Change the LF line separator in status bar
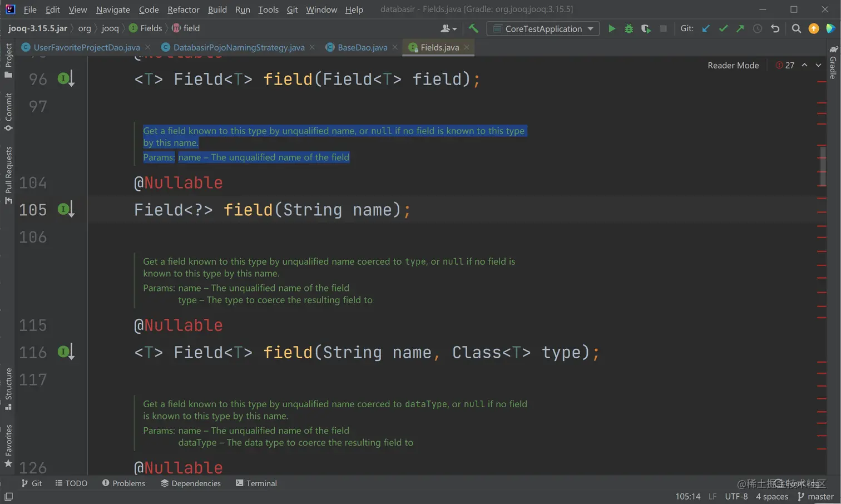The image size is (841, 504). tap(713, 496)
